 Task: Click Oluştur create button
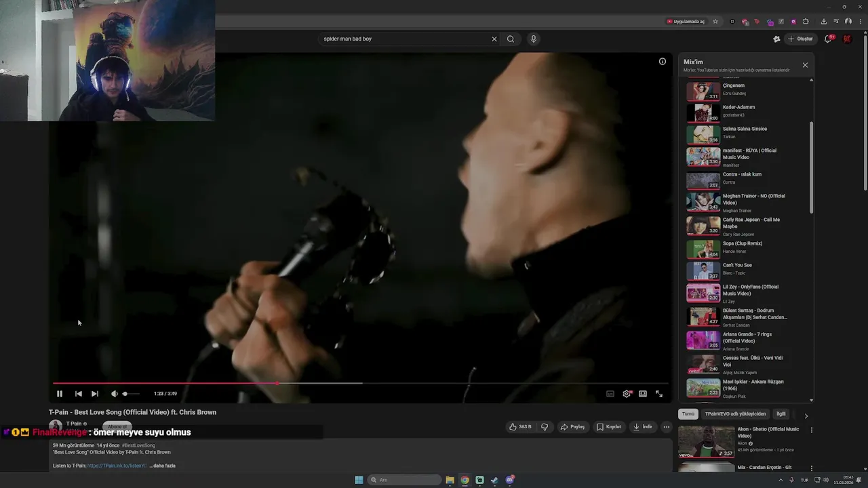click(800, 39)
